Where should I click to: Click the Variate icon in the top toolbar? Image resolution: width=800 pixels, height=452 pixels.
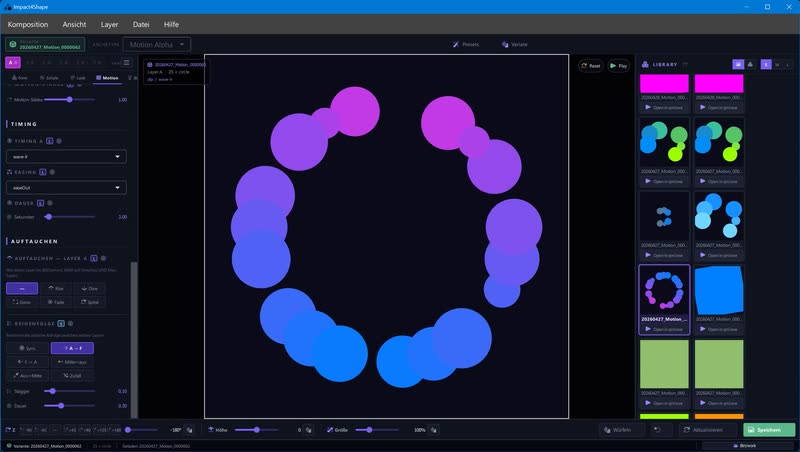pyautogui.click(x=505, y=44)
